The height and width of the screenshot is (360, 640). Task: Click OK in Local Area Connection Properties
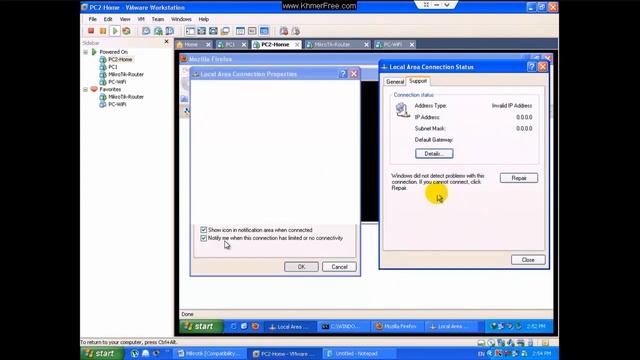click(301, 267)
